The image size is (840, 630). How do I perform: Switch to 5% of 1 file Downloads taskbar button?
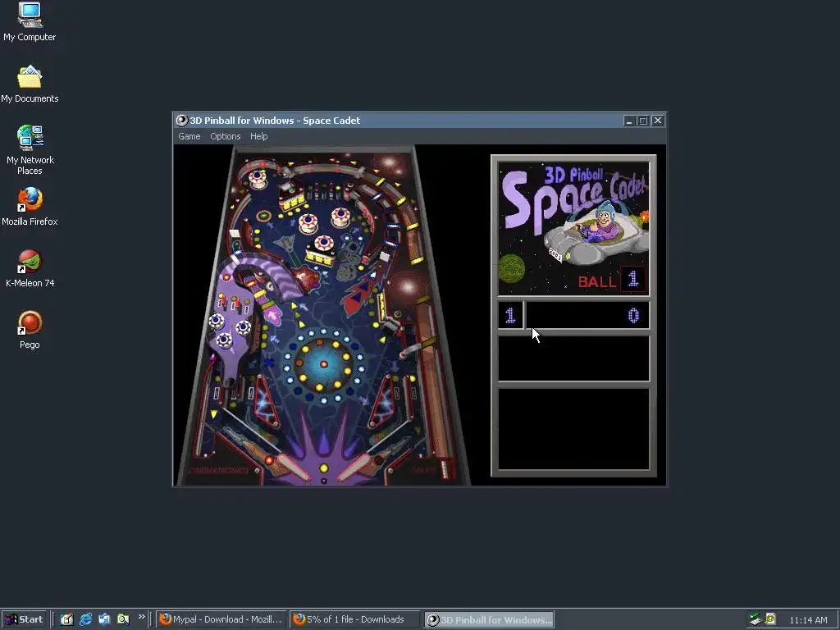click(x=354, y=619)
